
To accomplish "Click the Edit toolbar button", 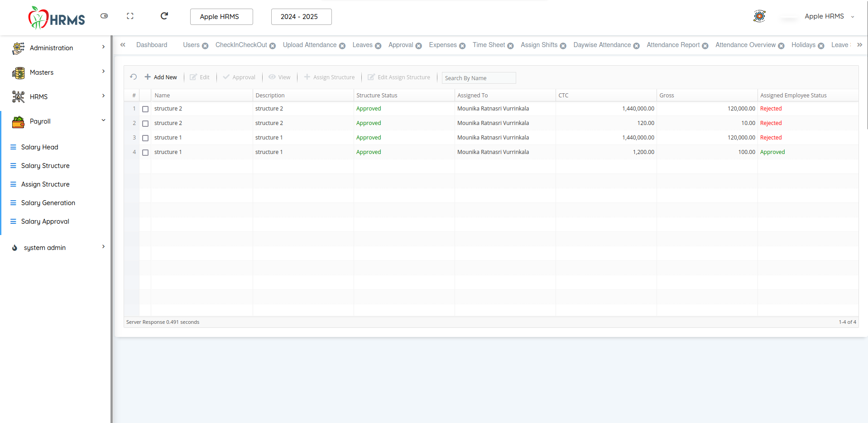I will [200, 77].
